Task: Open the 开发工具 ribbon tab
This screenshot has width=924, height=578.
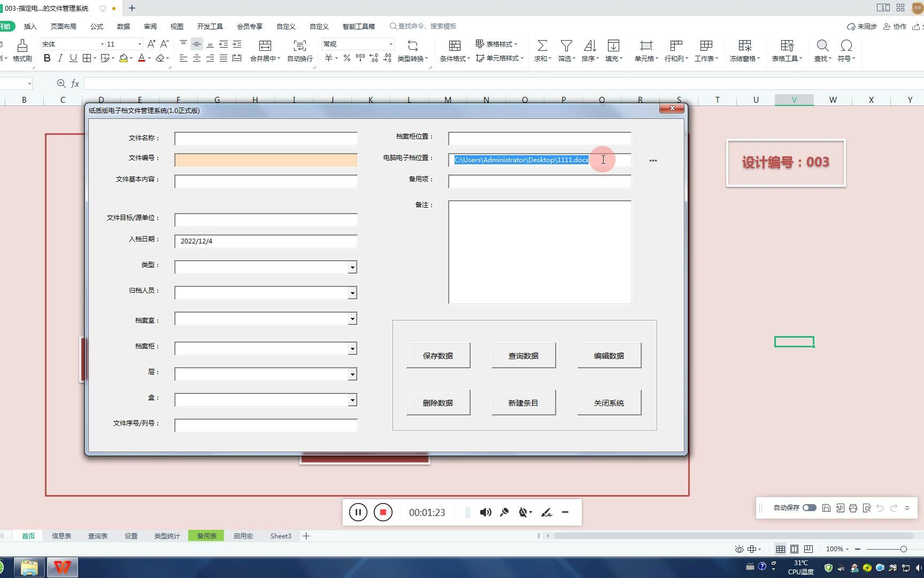Action: pos(210,26)
